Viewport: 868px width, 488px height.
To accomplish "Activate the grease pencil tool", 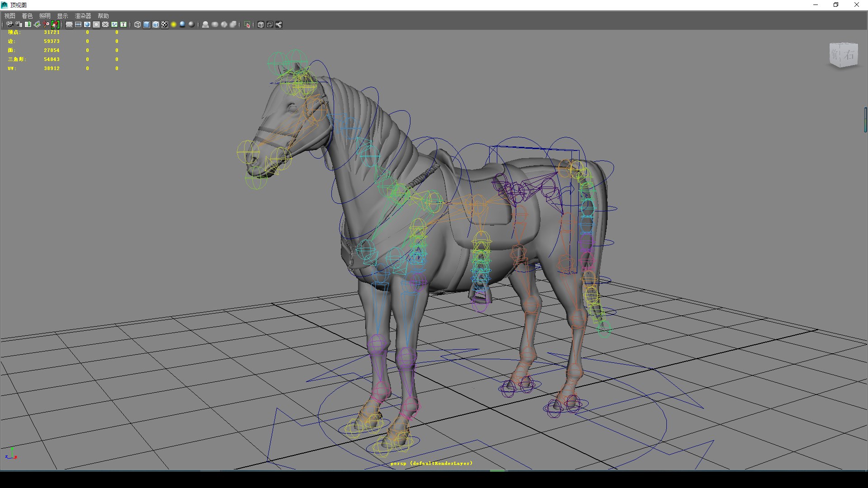I will (55, 24).
